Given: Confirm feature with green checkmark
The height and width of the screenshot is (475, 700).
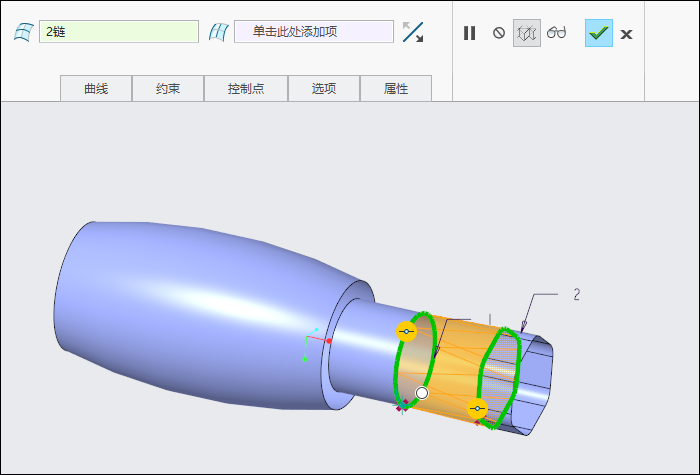Looking at the screenshot, I should click(599, 33).
